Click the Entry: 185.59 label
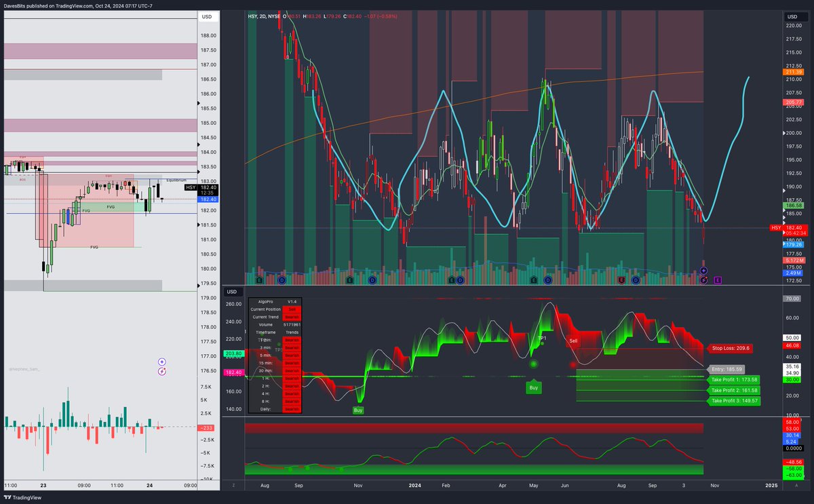 726,370
